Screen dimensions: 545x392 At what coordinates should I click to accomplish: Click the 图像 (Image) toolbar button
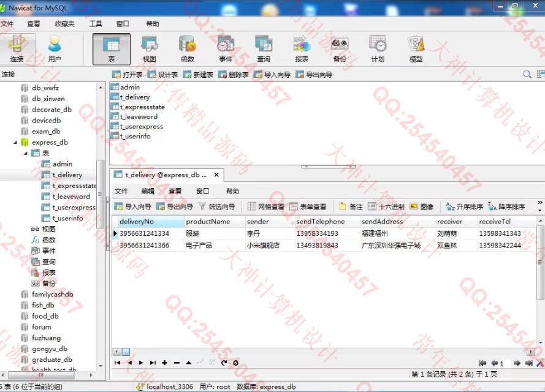(x=422, y=206)
